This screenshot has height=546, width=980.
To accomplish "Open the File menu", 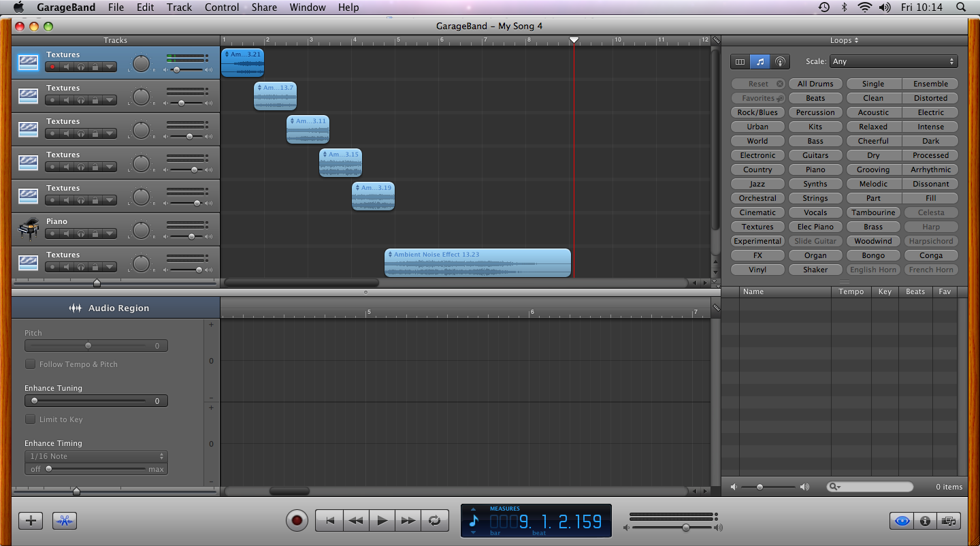I will point(116,7).
